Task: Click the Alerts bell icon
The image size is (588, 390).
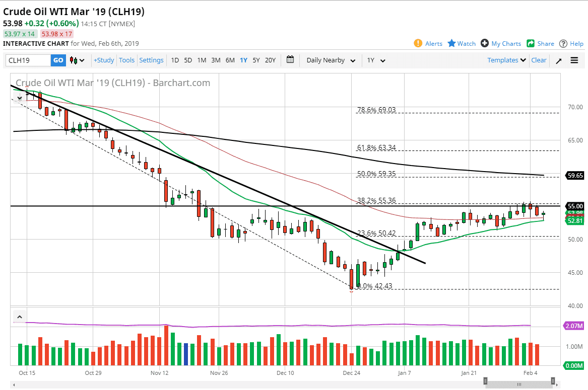Action: click(x=418, y=43)
